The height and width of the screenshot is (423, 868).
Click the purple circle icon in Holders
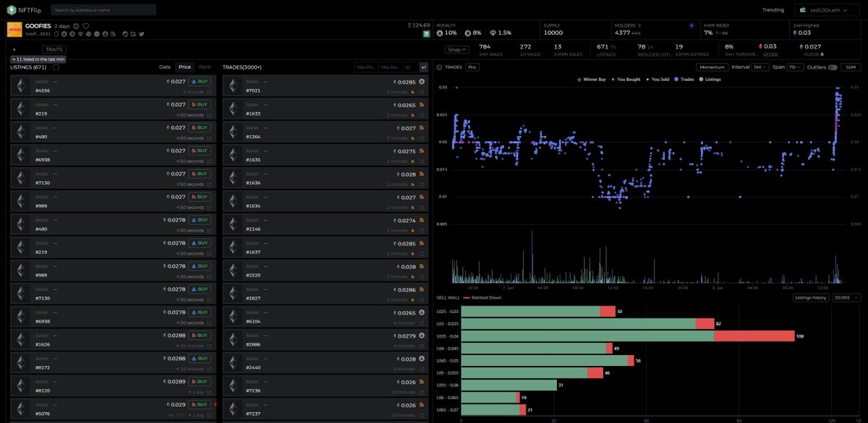[692, 25]
